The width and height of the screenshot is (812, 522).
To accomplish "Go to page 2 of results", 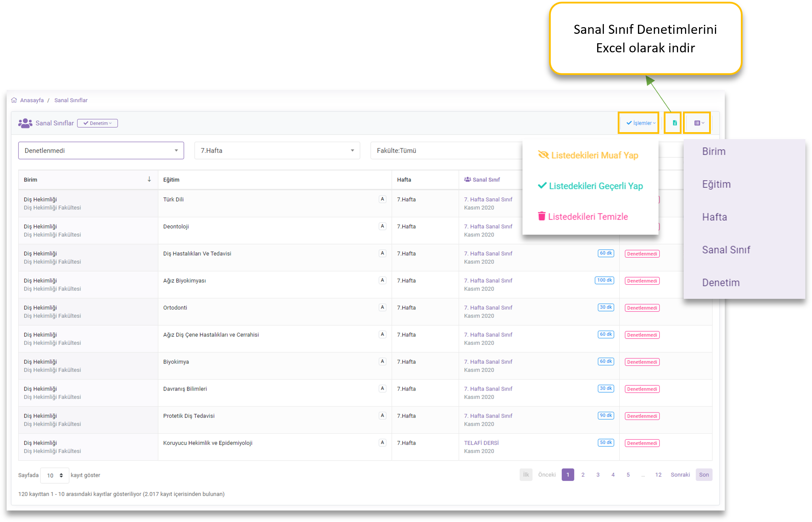I will click(x=583, y=475).
